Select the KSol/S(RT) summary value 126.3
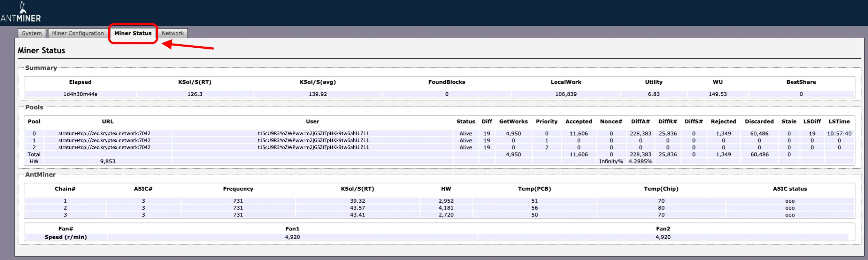This screenshot has width=868, height=260. (x=195, y=94)
